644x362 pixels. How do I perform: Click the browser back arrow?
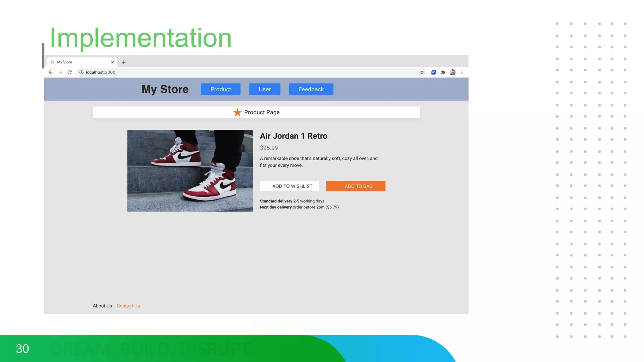pyautogui.click(x=51, y=72)
